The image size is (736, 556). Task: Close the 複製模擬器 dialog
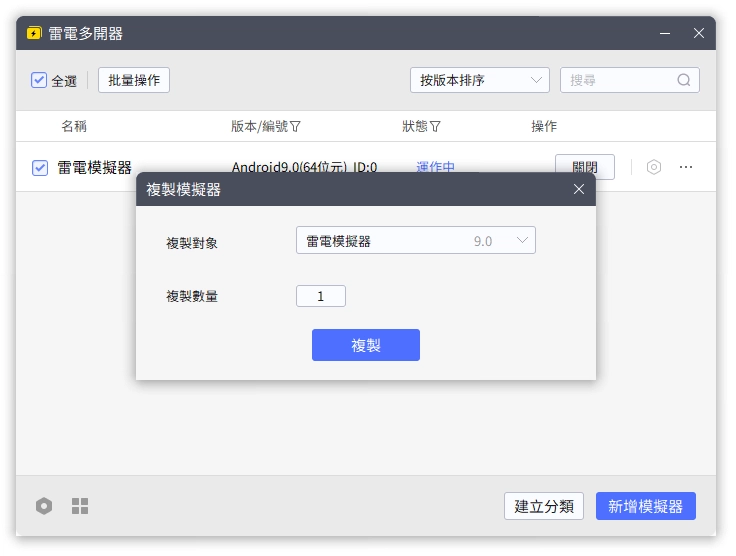[579, 189]
